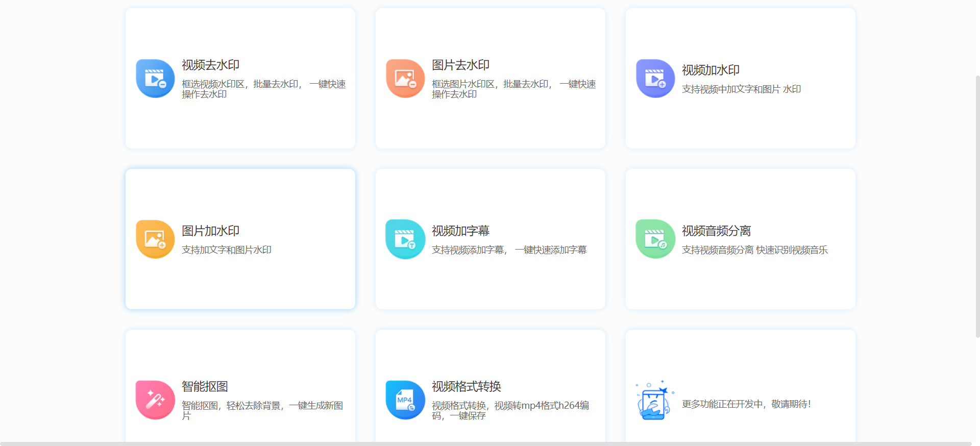Image resolution: width=980 pixels, height=446 pixels.
Task: Click description 支持视频中加文字和图片 水印
Action: coord(741,89)
